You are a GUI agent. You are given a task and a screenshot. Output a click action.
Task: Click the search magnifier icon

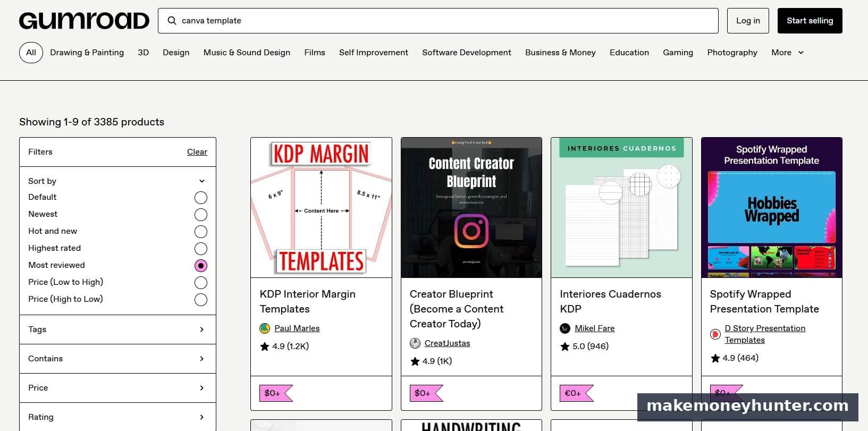tap(172, 21)
